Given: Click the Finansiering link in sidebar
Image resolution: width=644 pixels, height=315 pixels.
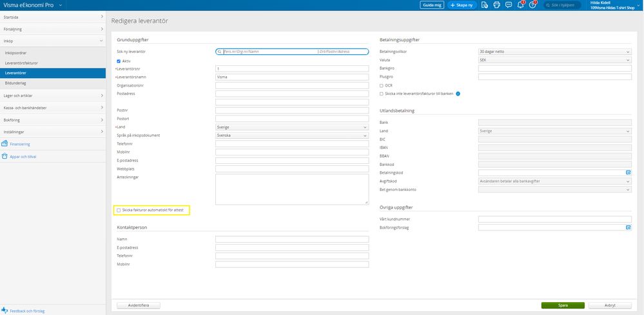Looking at the screenshot, I should click(x=19, y=144).
